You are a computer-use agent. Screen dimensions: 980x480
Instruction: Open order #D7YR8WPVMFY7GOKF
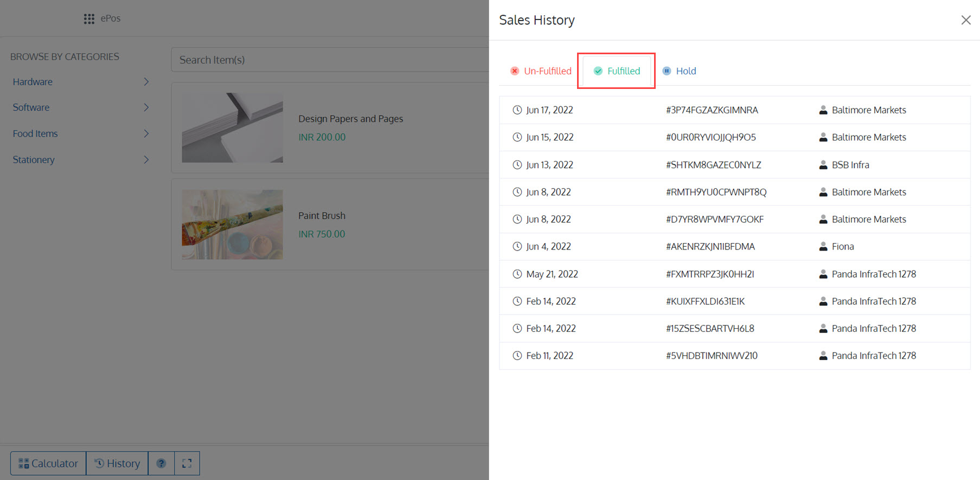coord(715,219)
